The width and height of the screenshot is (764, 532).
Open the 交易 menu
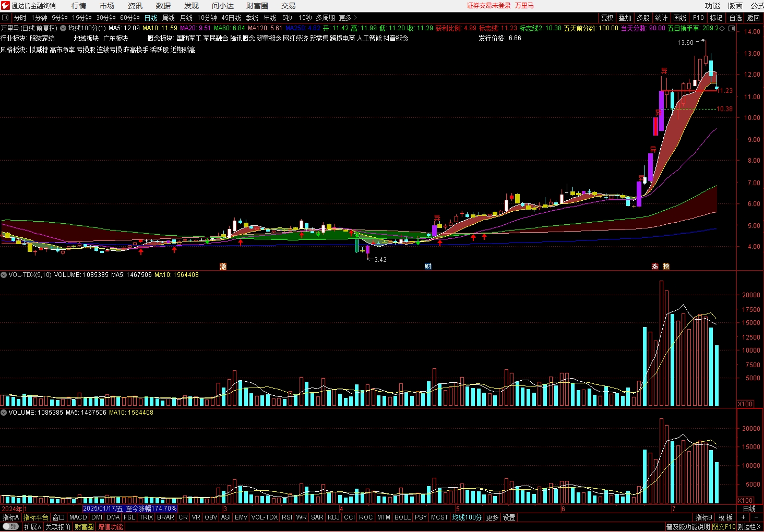289,6
